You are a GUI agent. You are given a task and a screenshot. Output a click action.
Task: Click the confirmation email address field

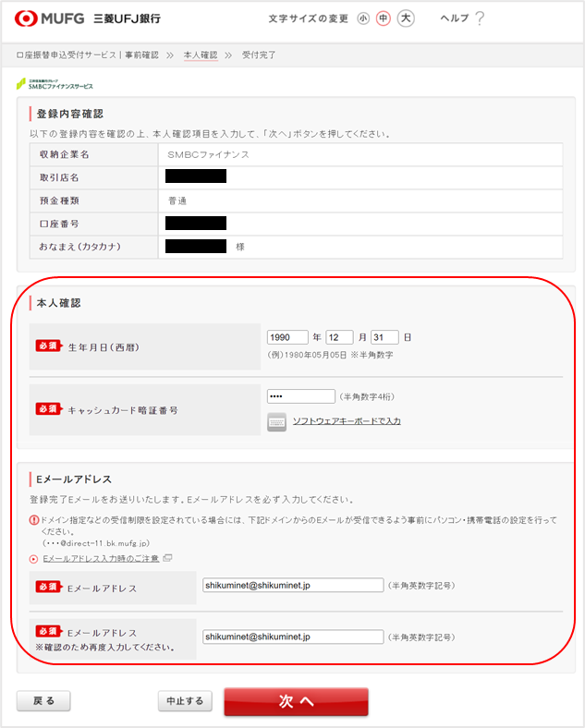[x=293, y=637]
